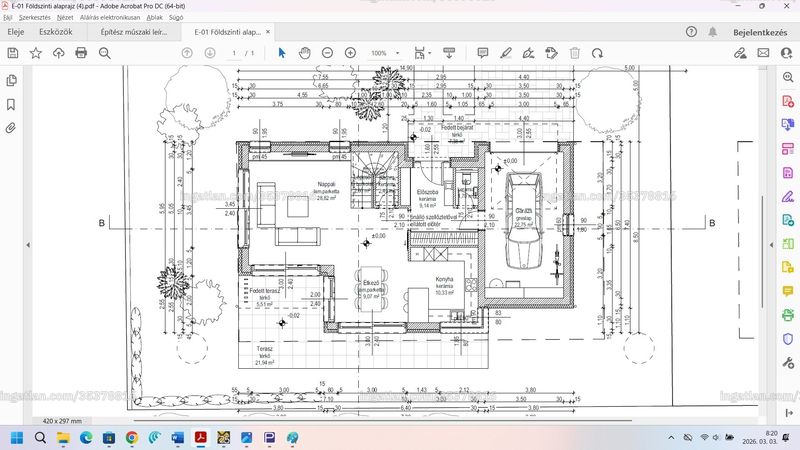Click the horizontal scrollbar under the document
The height and width of the screenshot is (450, 800).
click(383, 421)
